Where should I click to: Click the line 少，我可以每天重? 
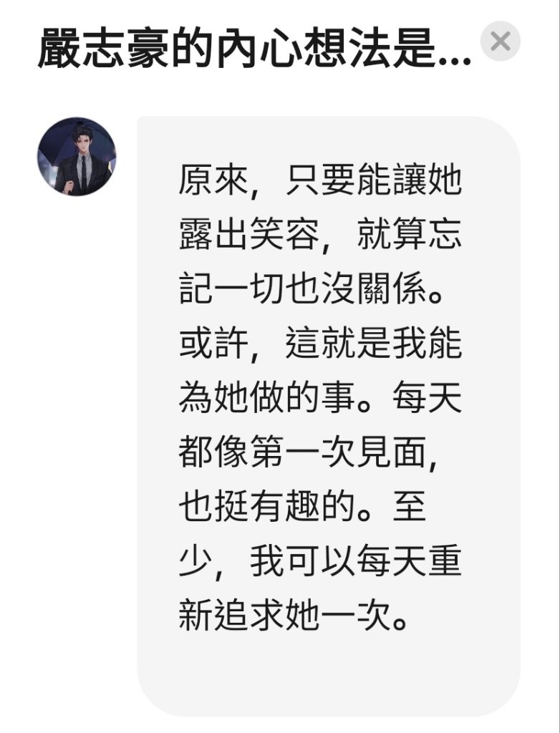click(321, 561)
